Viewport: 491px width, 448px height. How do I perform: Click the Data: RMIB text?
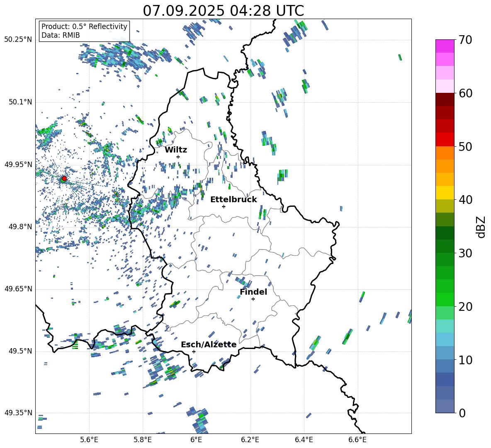(x=61, y=35)
